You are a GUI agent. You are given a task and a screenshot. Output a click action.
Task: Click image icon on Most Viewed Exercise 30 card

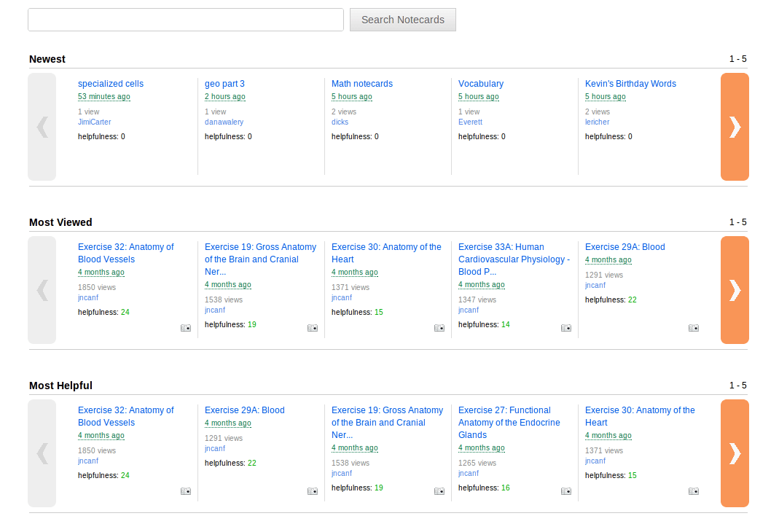439,328
